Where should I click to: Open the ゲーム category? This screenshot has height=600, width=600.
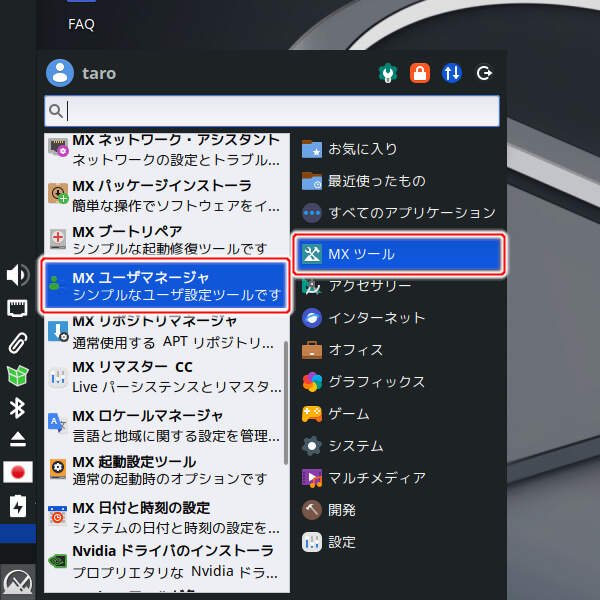pyautogui.click(x=398, y=414)
